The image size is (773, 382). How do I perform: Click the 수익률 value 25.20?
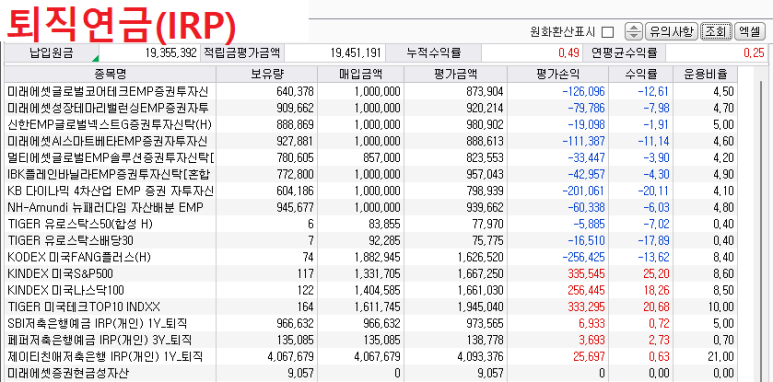click(656, 274)
